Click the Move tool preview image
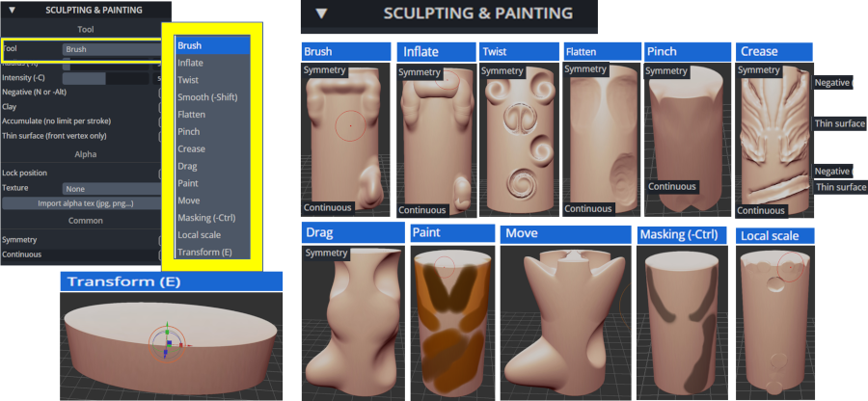 pyautogui.click(x=566, y=321)
